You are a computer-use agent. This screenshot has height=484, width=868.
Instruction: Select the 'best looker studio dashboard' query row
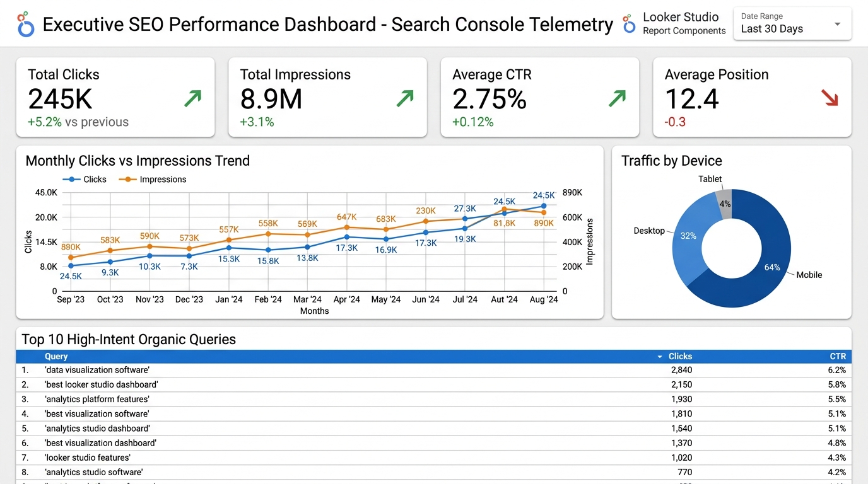coord(433,385)
